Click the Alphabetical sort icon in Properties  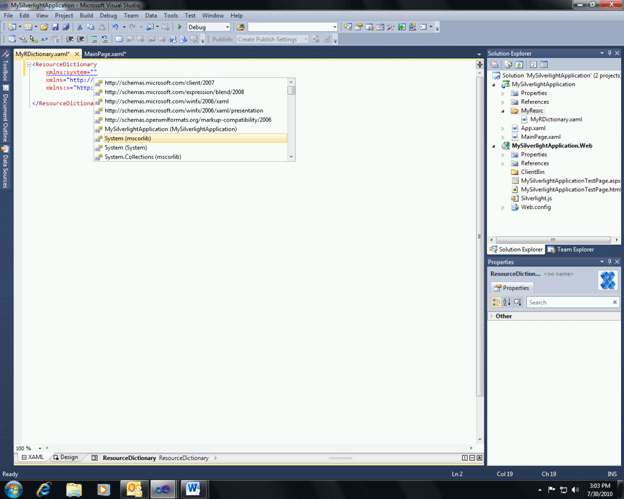(x=507, y=302)
